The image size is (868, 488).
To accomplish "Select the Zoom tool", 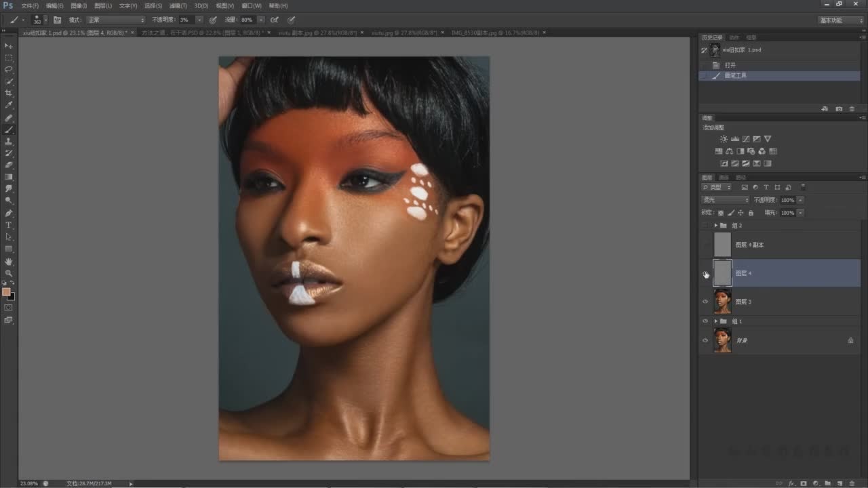I will (x=9, y=272).
